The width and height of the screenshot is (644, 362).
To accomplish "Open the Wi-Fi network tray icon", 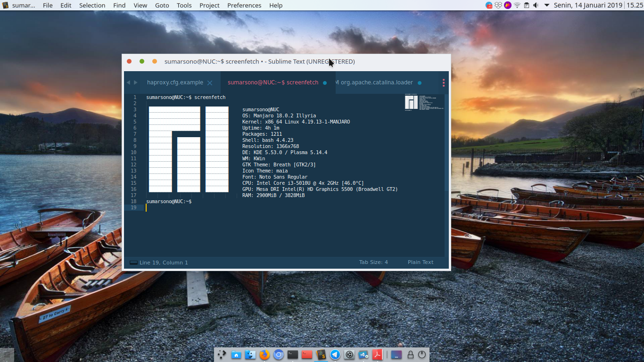I will (517, 5).
